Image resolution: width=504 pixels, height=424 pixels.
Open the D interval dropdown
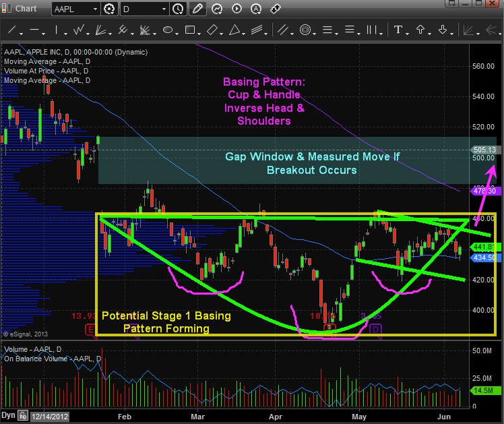pyautogui.click(x=164, y=9)
